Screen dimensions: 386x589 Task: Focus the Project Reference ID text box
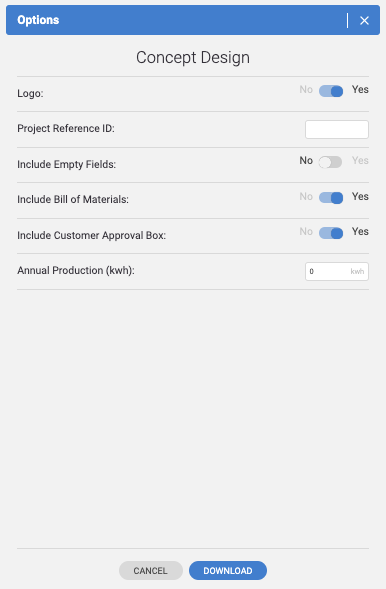click(337, 129)
